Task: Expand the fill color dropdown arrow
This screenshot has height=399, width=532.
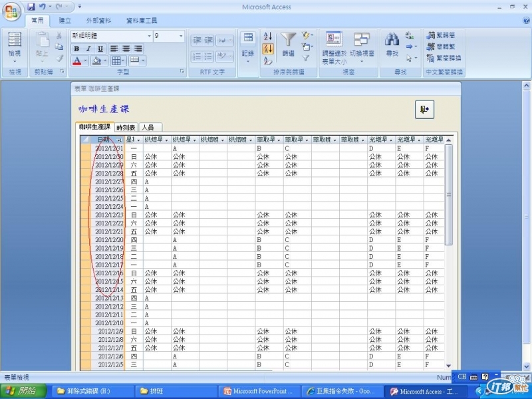Action: (x=106, y=61)
